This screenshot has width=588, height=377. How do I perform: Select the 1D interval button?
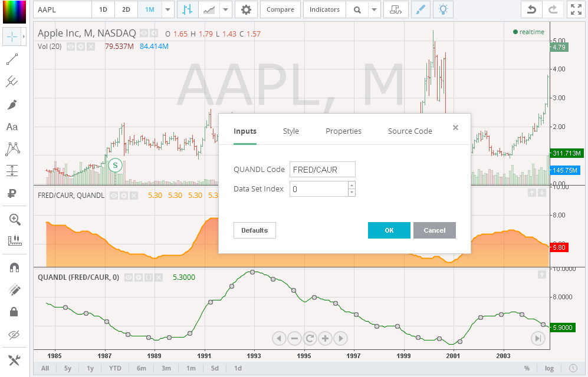[x=103, y=10]
